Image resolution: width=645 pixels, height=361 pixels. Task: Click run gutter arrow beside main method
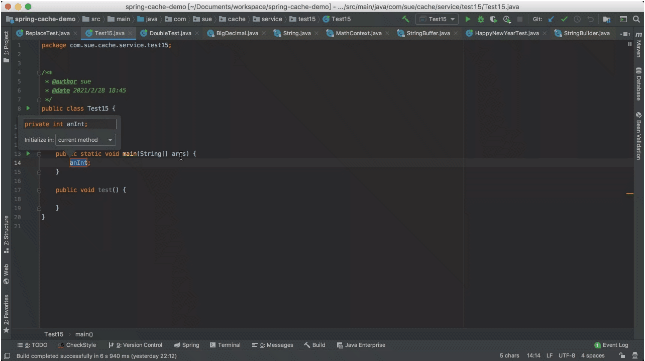click(28, 153)
